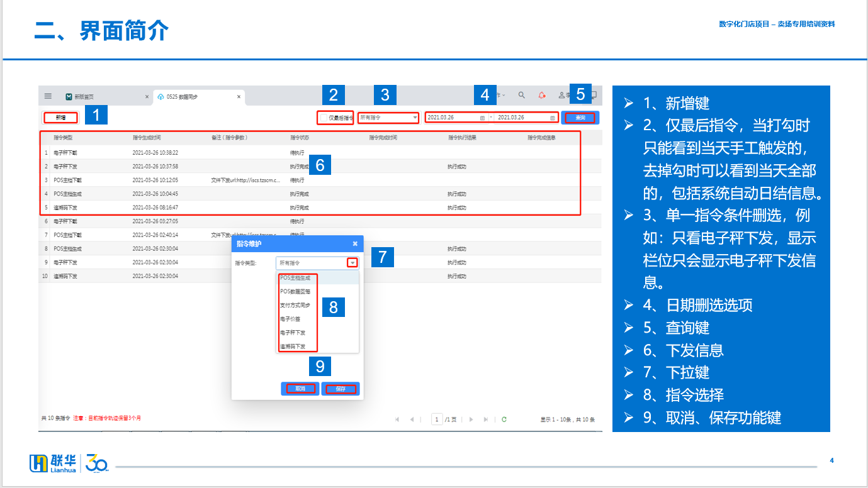This screenshot has height=488, width=868.
Task: Choose 电子秤下发 from the dialog dropdown list
Action: (318, 333)
